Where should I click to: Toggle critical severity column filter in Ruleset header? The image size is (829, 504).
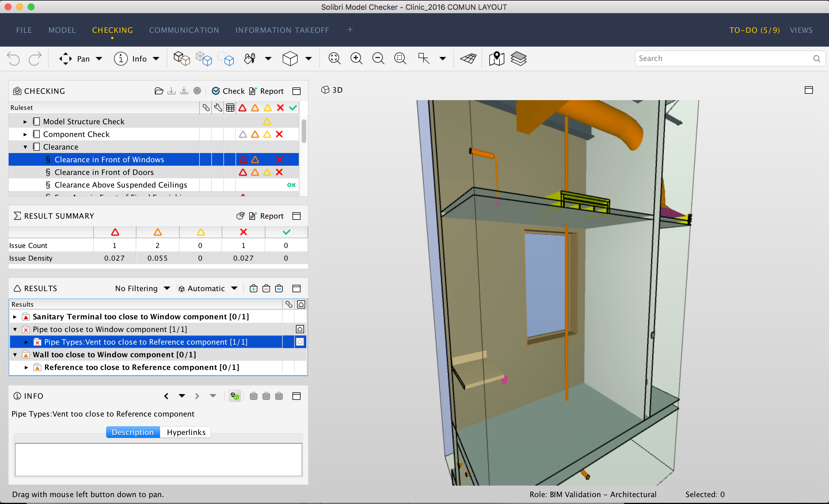click(x=243, y=108)
